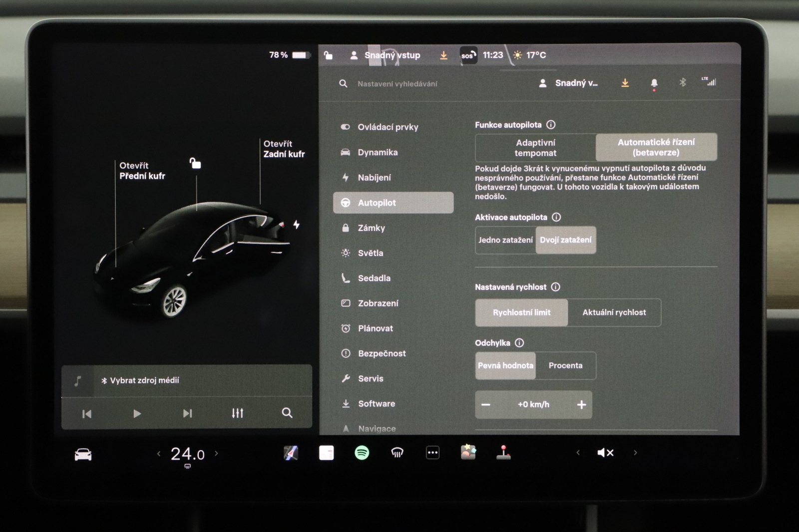Tap the car controls icon

pyautogui.click(x=83, y=454)
